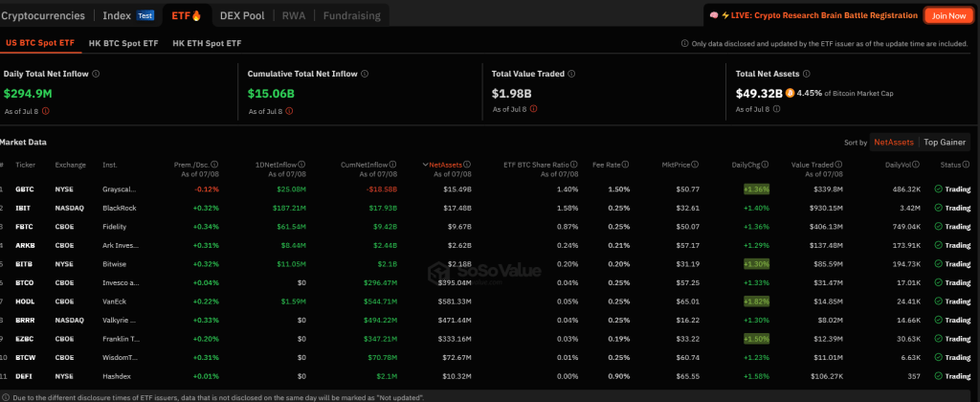Toggle sort by Top Gainer
Viewport: 980px width, 402px height.
[x=945, y=142]
